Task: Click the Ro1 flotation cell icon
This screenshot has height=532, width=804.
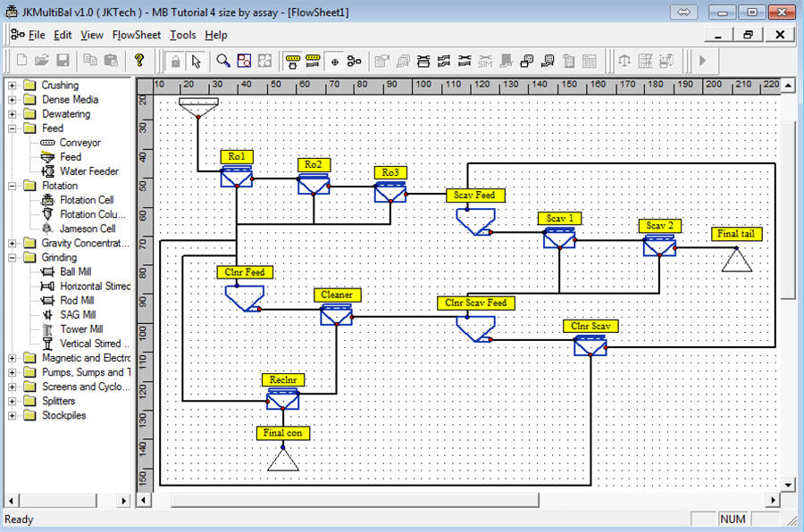Action: [237, 178]
